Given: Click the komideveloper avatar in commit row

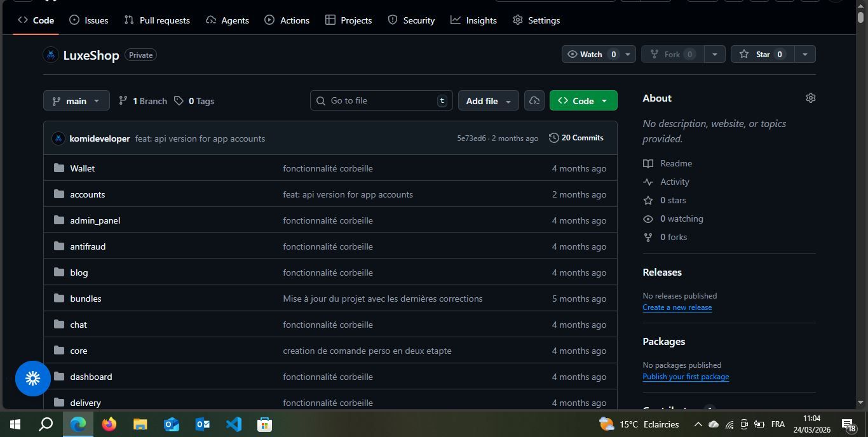Looking at the screenshot, I should tap(58, 138).
